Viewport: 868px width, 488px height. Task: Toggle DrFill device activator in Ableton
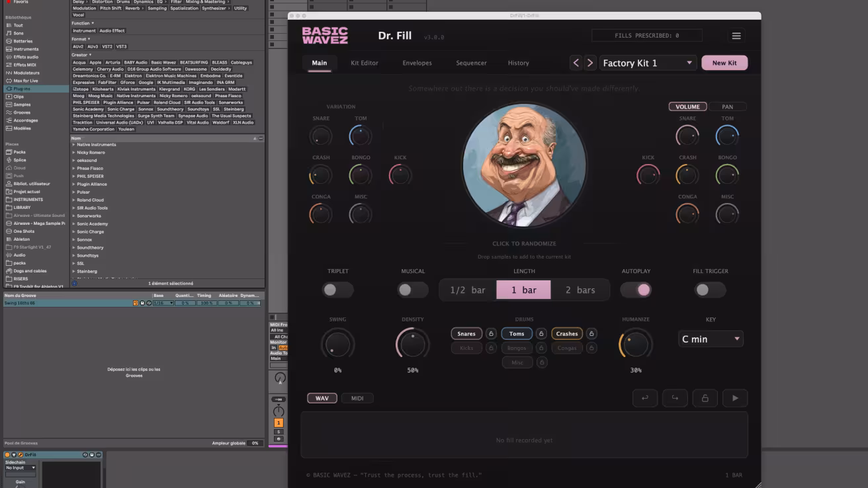[7, 455]
